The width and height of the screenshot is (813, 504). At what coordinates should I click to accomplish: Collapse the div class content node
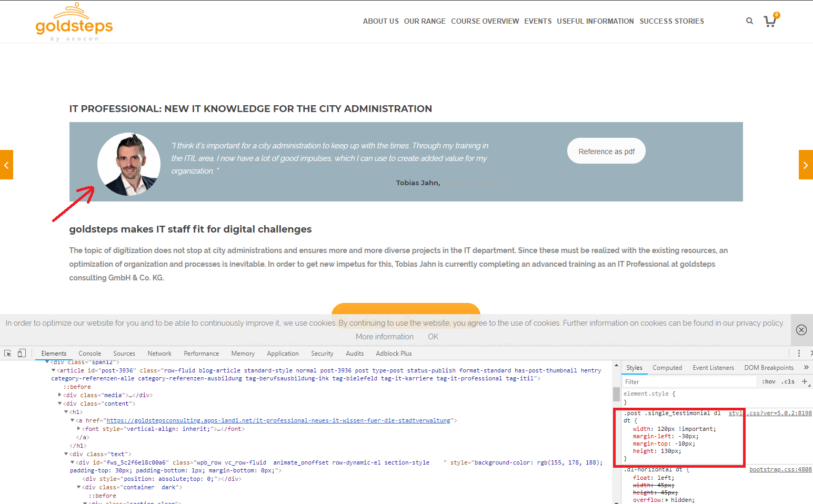(x=59, y=404)
